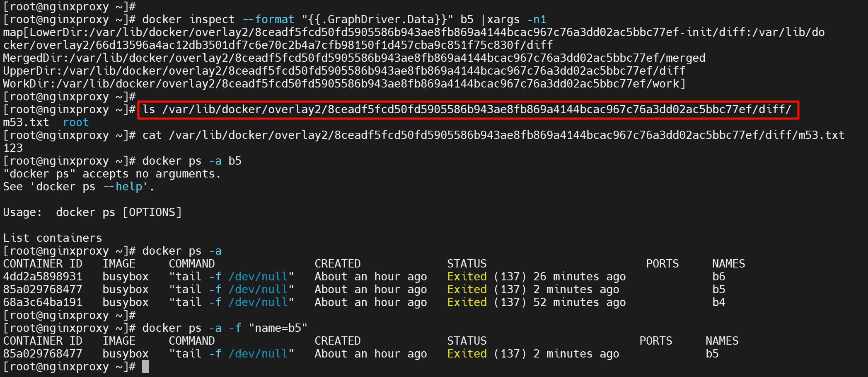Click the WorkDir path line
This screenshot has width=868, height=377.
pyautogui.click(x=344, y=84)
